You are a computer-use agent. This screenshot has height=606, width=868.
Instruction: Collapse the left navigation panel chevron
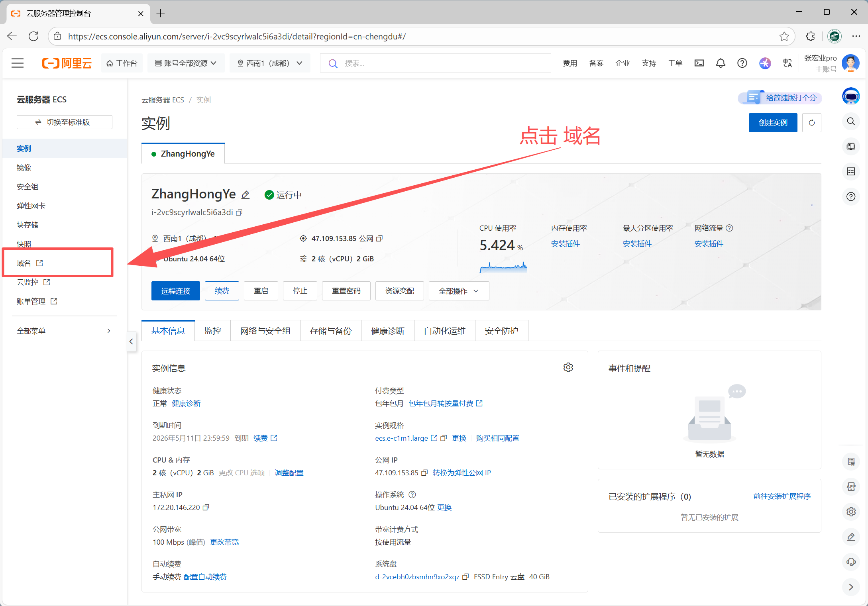coord(131,341)
